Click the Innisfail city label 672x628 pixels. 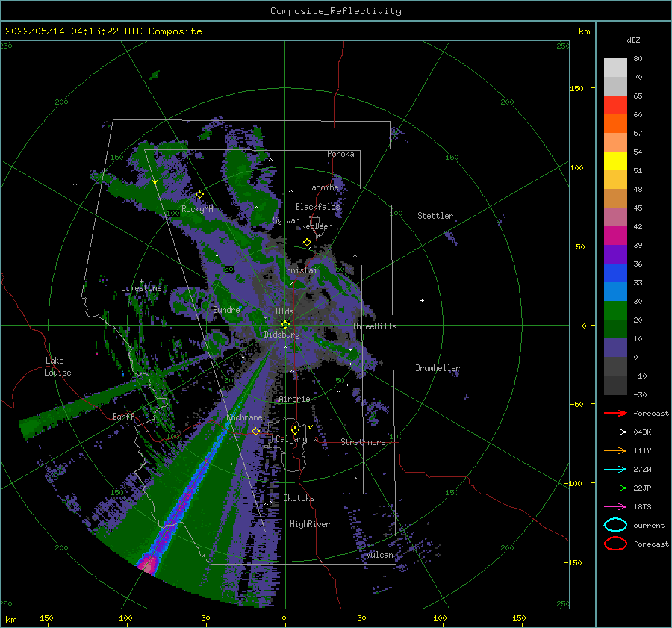(x=302, y=270)
